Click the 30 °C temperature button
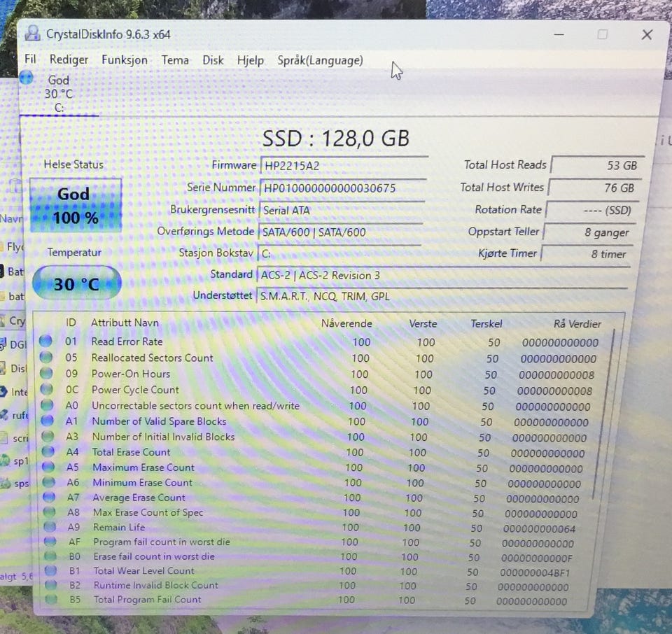Screen dimensions: 672x634 [x=77, y=283]
